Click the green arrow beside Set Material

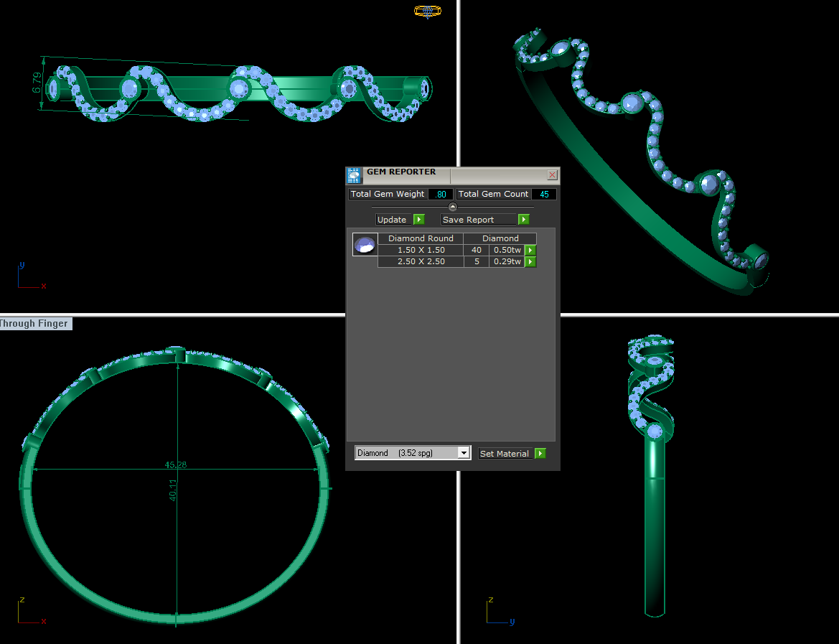pyautogui.click(x=540, y=454)
